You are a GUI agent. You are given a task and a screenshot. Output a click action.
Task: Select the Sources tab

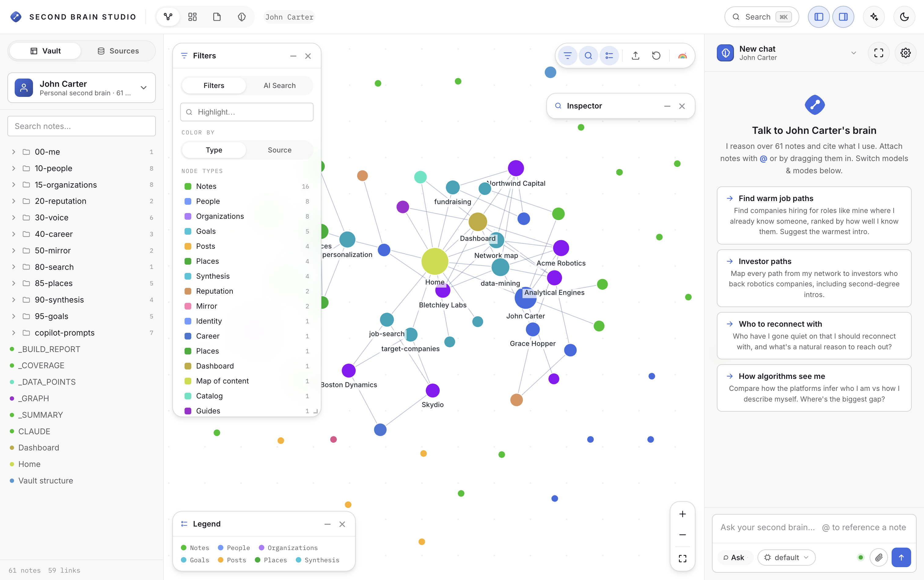pyautogui.click(x=118, y=51)
